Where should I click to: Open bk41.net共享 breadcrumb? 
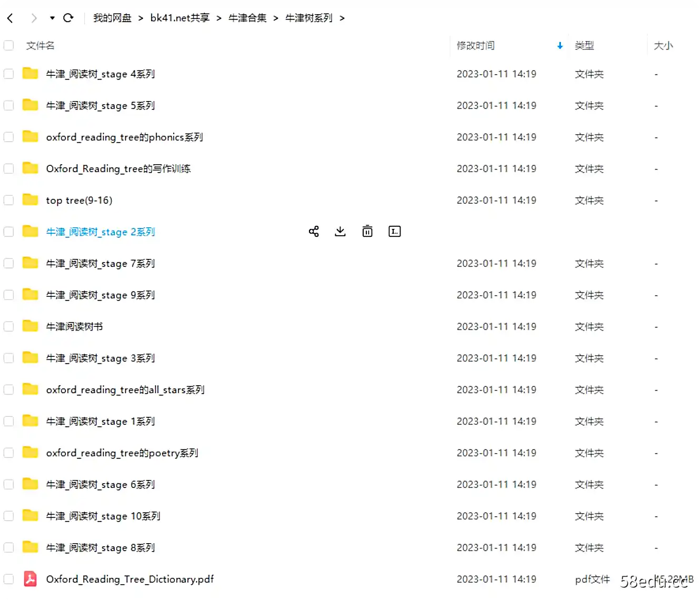(180, 18)
